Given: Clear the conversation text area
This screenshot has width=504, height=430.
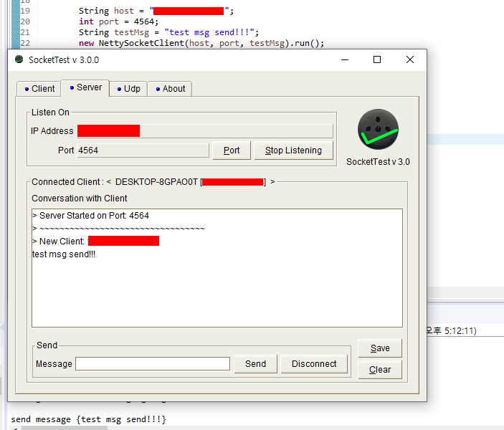Looking at the screenshot, I should (x=380, y=370).
